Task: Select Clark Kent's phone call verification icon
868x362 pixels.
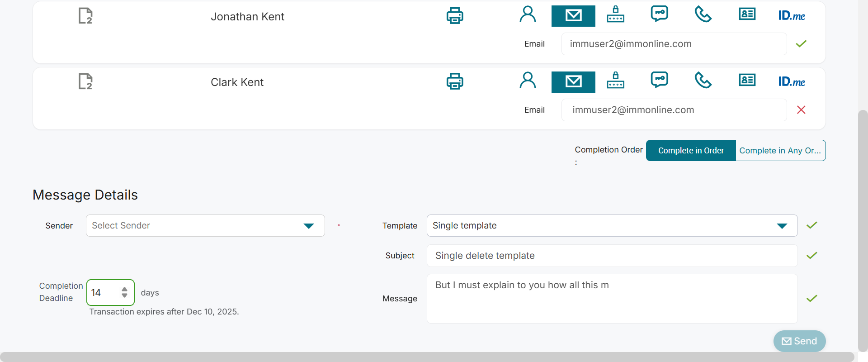Action: click(x=703, y=81)
